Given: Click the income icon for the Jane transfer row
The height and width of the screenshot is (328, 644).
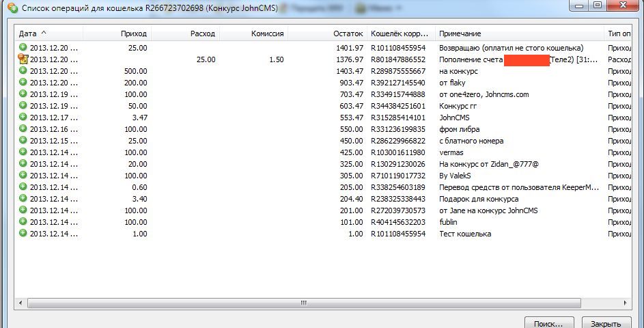Looking at the screenshot, I should (23, 210).
